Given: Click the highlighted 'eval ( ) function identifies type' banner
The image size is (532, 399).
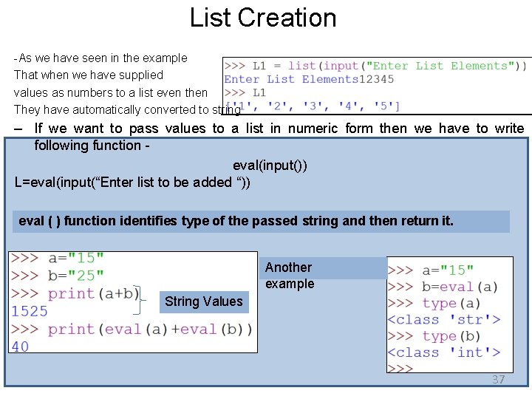Looking at the screenshot, I should (261, 222).
